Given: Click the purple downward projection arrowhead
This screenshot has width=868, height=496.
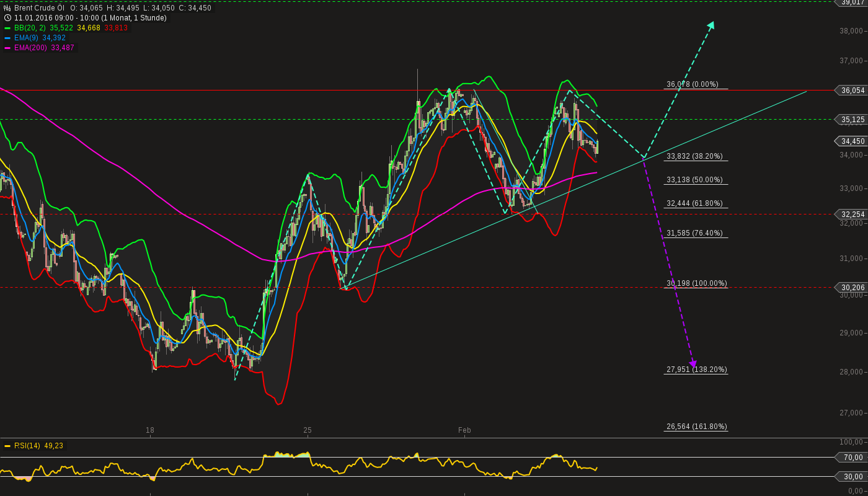Looking at the screenshot, I should click(693, 363).
